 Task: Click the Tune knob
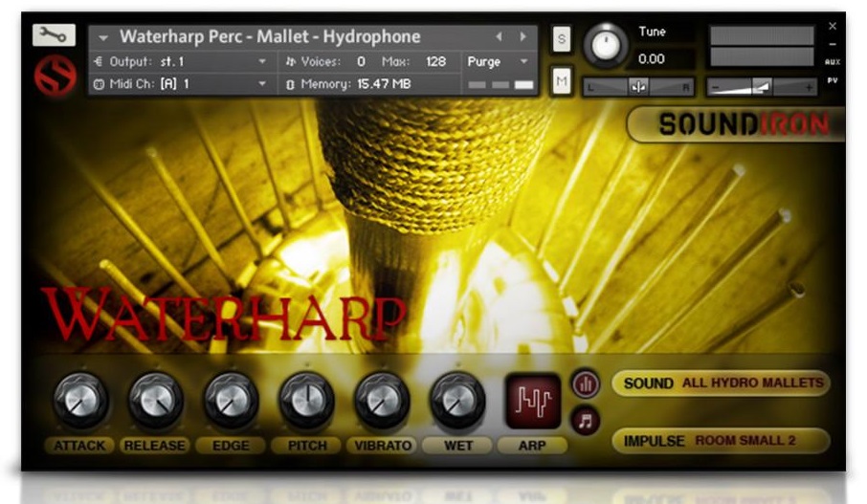pyautogui.click(x=606, y=45)
